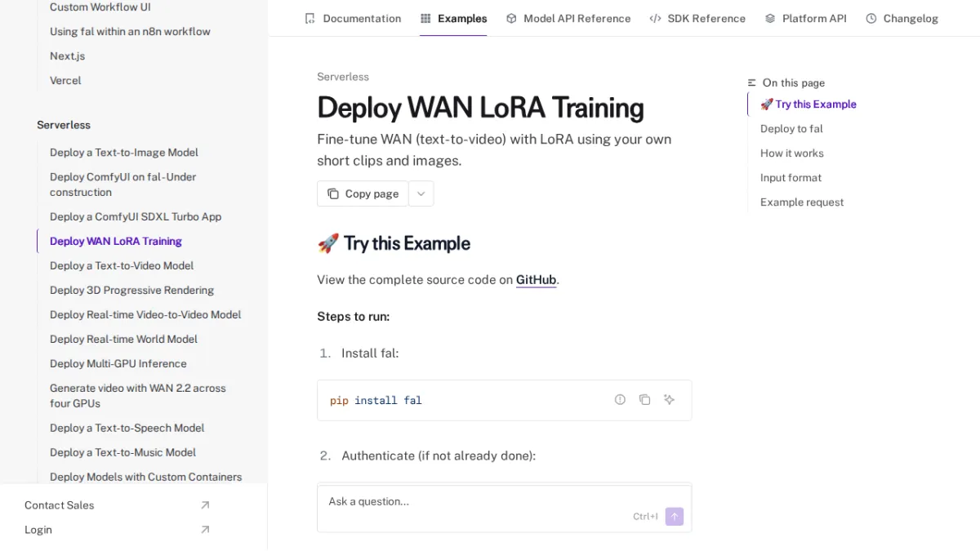Open Deploy 3D Progressive Rendering
Viewport: 980px width, 551px height.
[x=131, y=291]
